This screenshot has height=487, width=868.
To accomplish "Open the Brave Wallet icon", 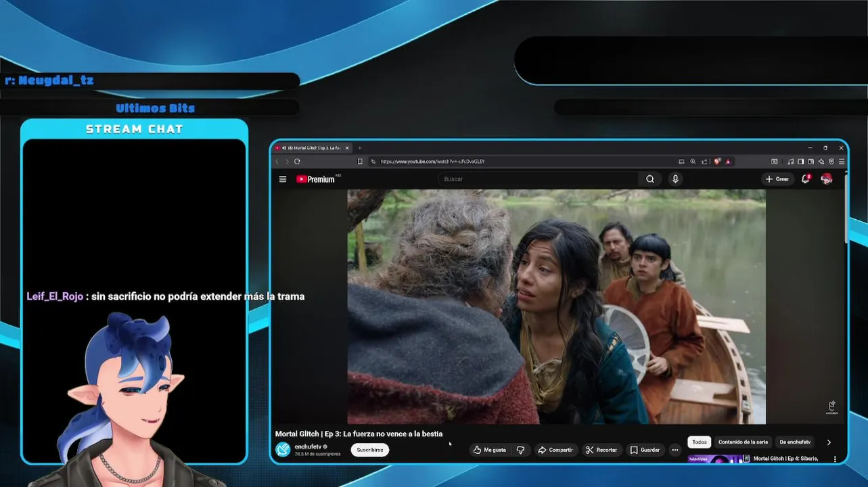I will 811,162.
